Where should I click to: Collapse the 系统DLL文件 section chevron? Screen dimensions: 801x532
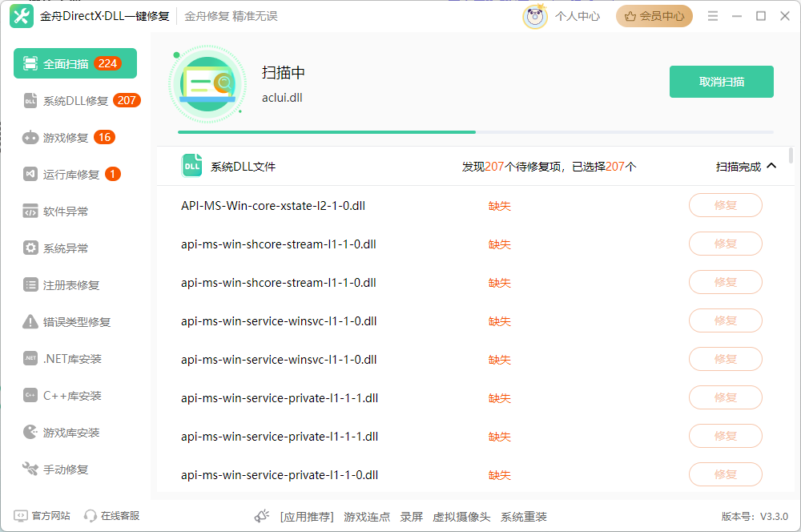tap(772, 166)
